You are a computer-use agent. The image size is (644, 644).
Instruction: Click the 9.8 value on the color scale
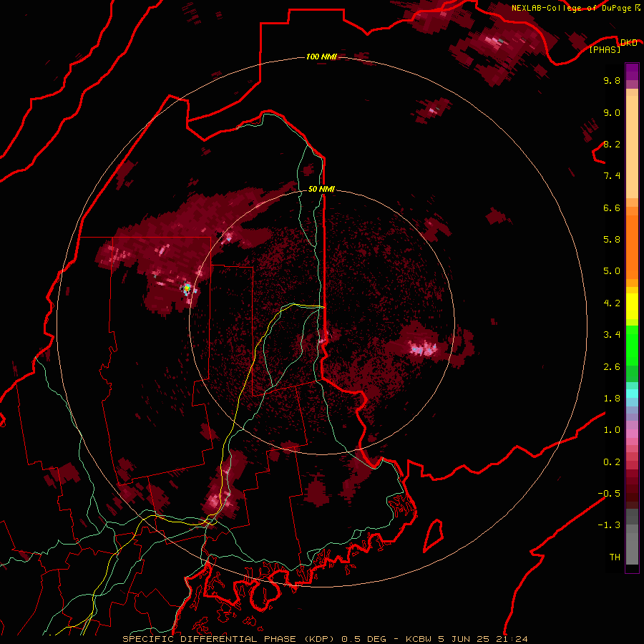click(x=612, y=80)
